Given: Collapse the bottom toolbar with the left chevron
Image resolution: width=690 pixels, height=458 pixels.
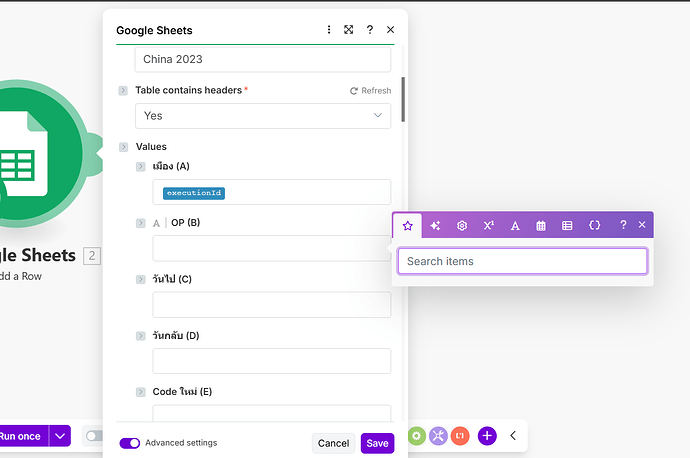Looking at the screenshot, I should 513,436.
